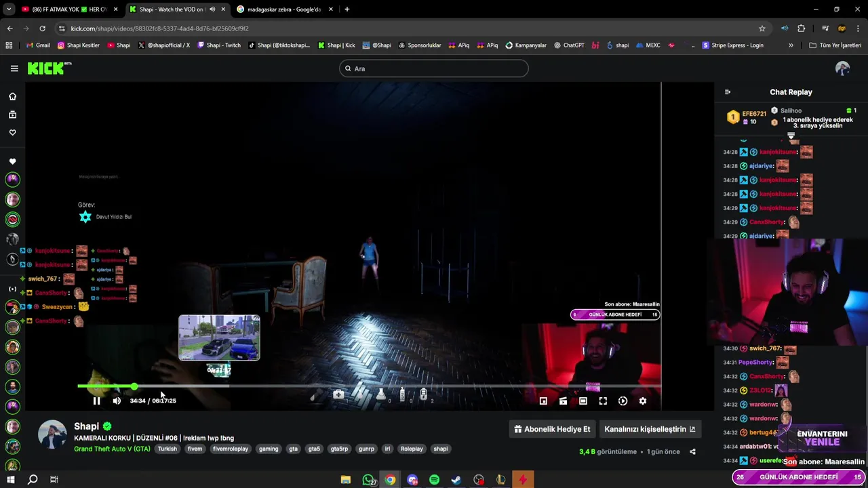Seek video using the progress bar
The width and height of the screenshot is (868, 488).
pos(369,386)
